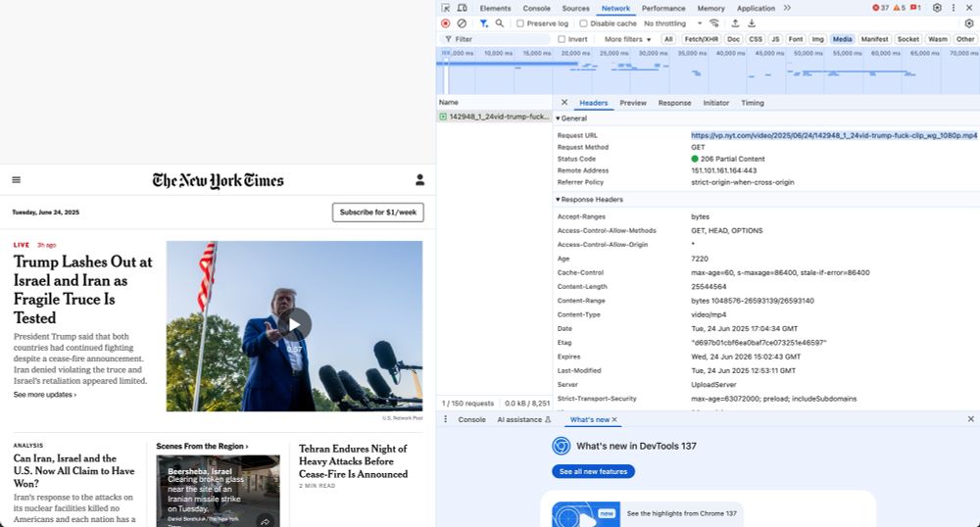This screenshot has width=980, height=527.
Task: Close the What's new tab
Action: coord(614,419)
